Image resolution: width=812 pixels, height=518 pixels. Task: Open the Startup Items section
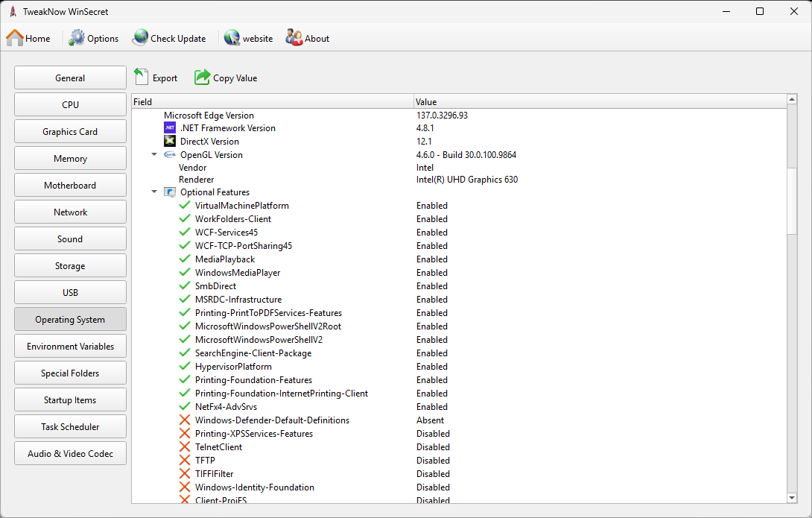click(x=71, y=400)
